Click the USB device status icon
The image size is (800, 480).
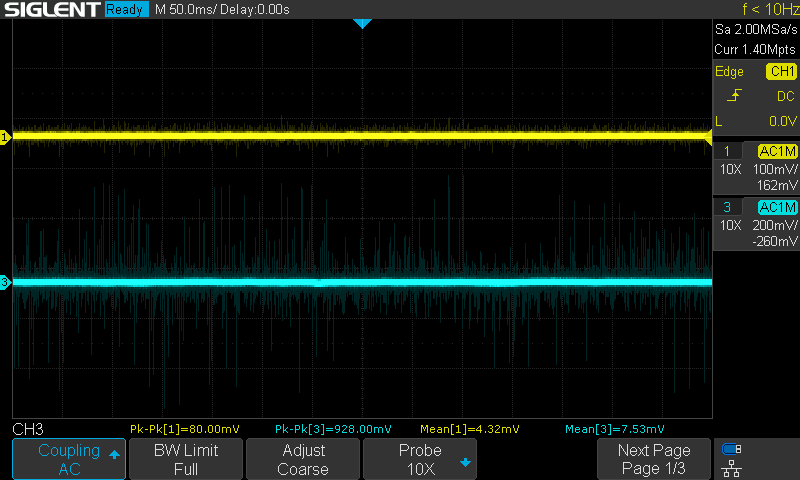[x=732, y=449]
